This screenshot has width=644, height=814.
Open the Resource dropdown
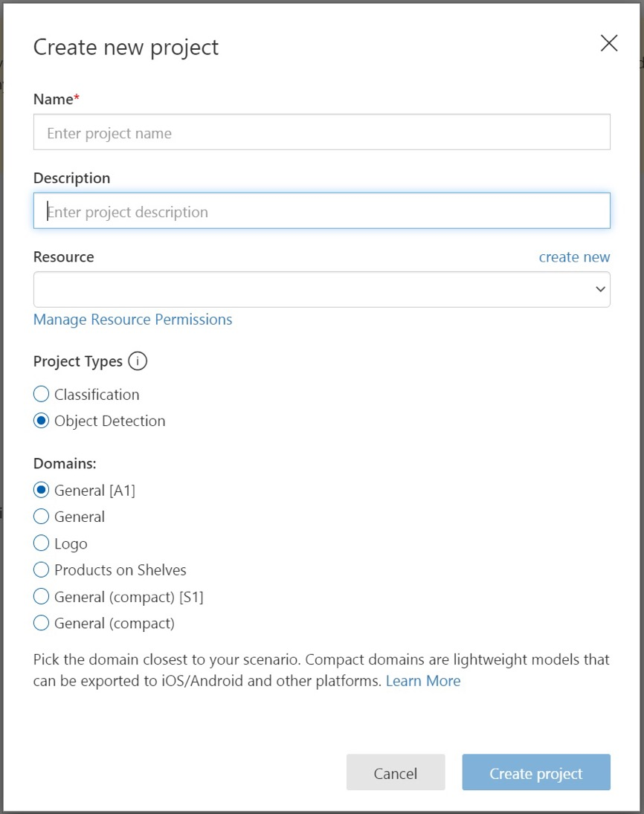pyautogui.click(x=321, y=289)
